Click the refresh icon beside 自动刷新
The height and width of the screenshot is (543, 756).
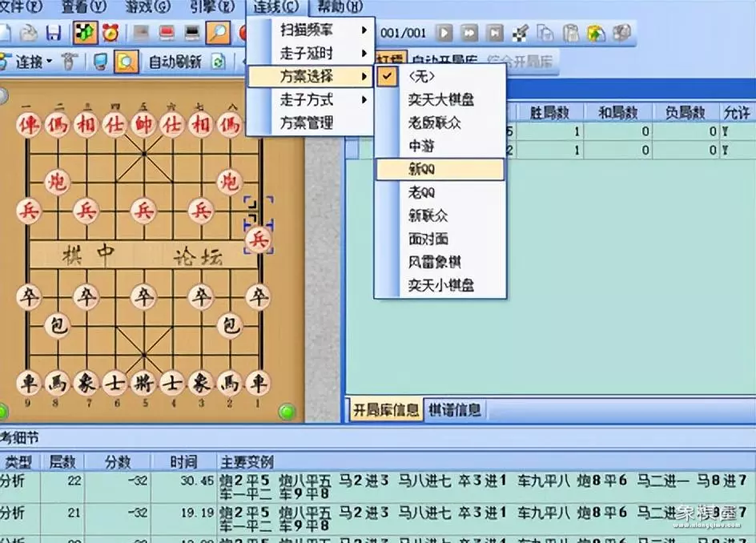[218, 62]
